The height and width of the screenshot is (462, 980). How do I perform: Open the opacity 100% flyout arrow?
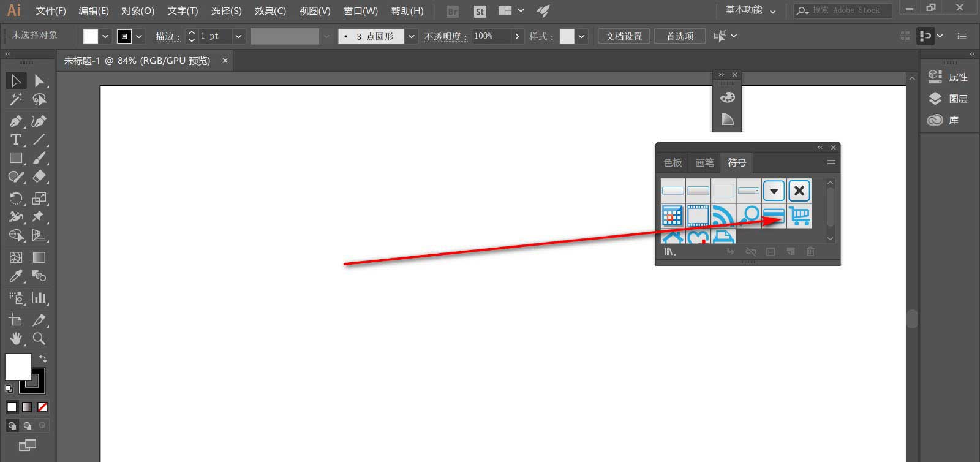(x=518, y=36)
